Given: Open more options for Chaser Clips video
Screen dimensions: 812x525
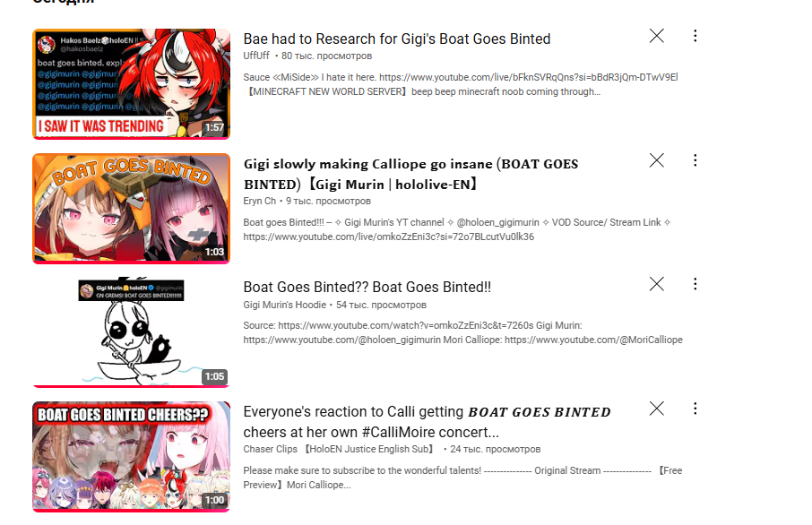Looking at the screenshot, I should [x=695, y=409].
